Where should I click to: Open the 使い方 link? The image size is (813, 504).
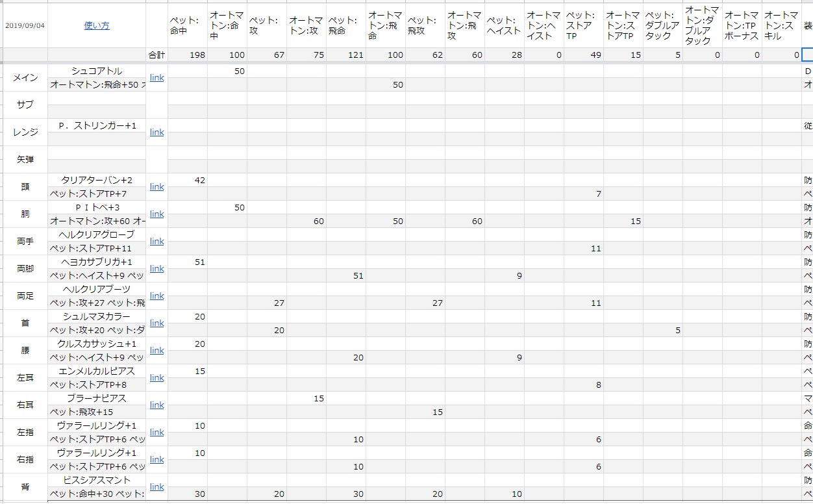click(97, 26)
